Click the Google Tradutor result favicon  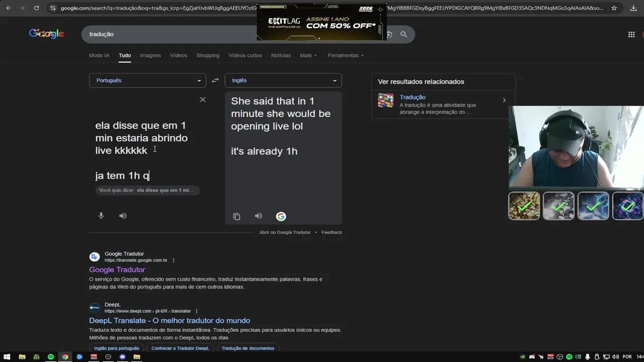coord(95,257)
